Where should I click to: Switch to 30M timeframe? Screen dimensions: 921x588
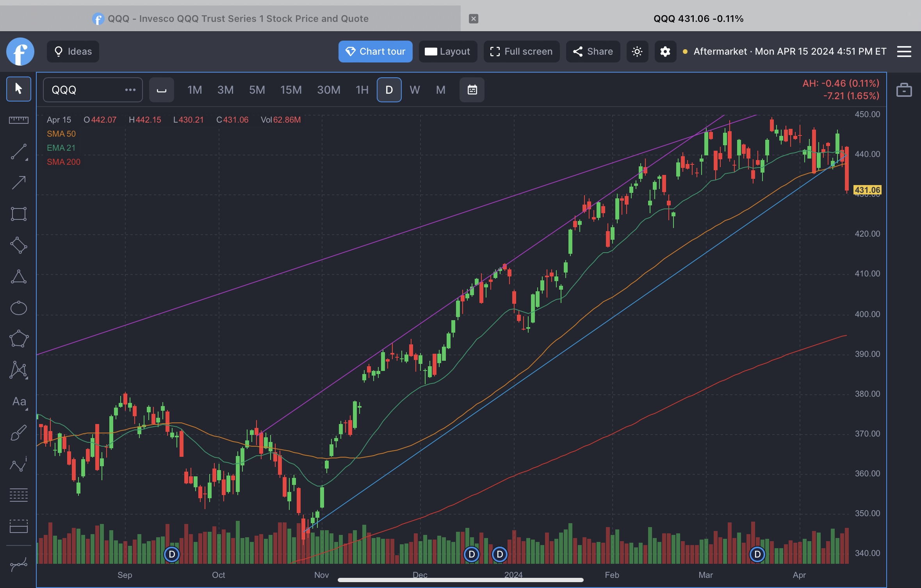point(329,90)
